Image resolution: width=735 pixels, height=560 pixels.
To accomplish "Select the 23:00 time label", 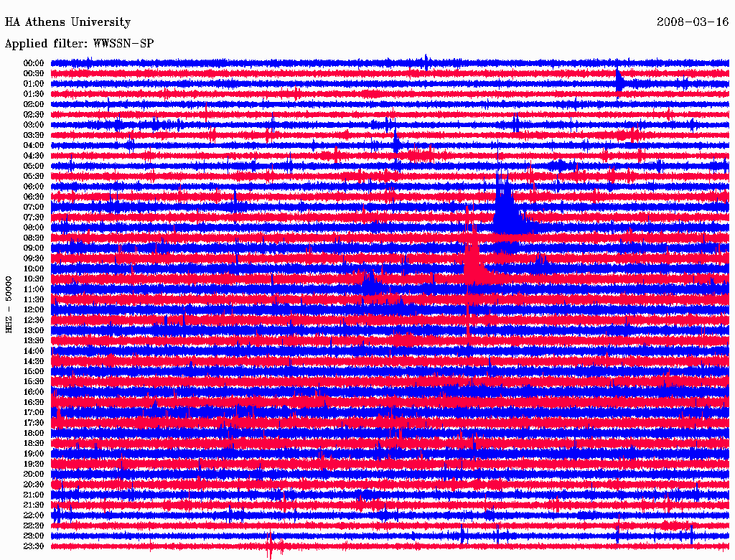I will coord(34,536).
